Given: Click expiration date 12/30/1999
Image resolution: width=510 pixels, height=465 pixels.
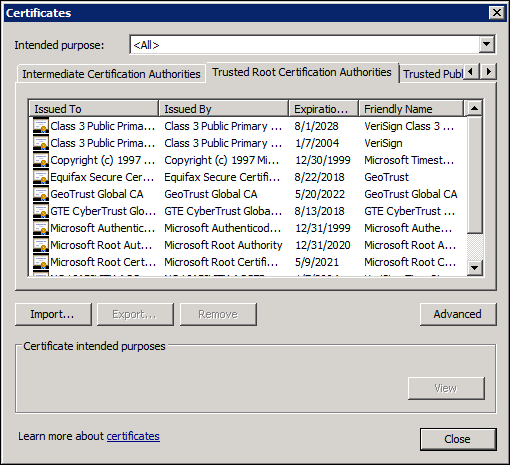Looking at the screenshot, I should tap(323, 160).
